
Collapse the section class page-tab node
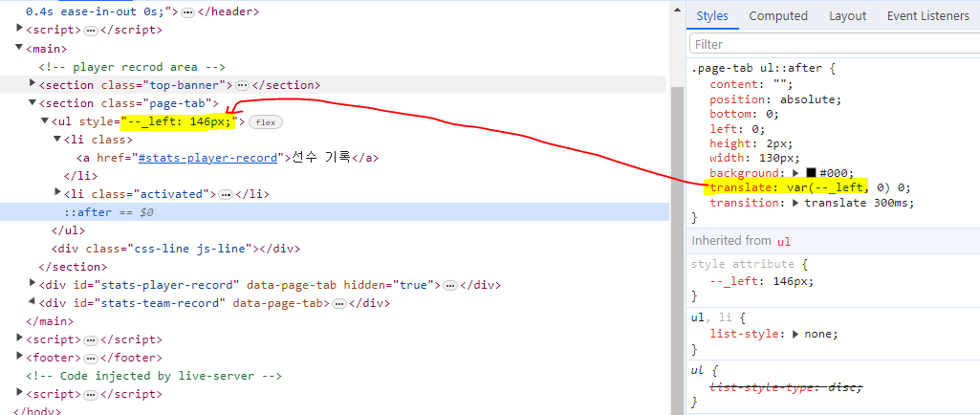tap(33, 102)
